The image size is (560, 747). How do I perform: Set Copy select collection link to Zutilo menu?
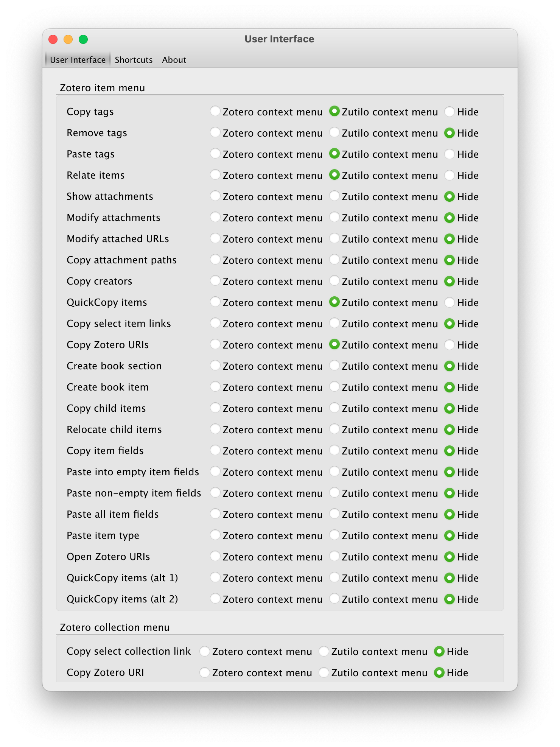pyautogui.click(x=324, y=651)
